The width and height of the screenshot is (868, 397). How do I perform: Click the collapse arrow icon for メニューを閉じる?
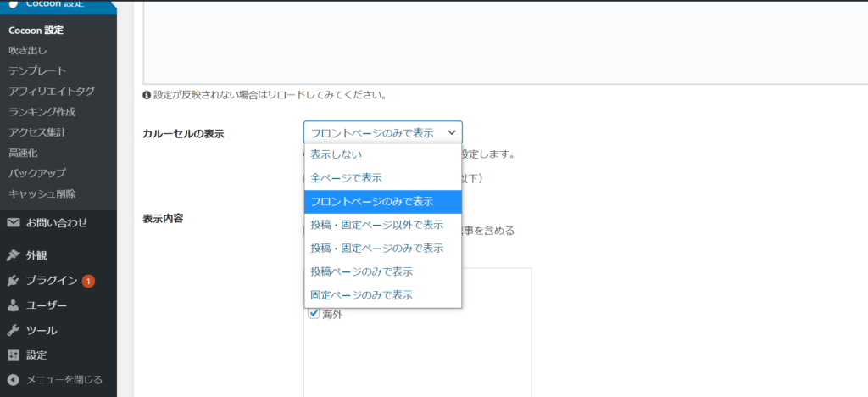coord(14,380)
